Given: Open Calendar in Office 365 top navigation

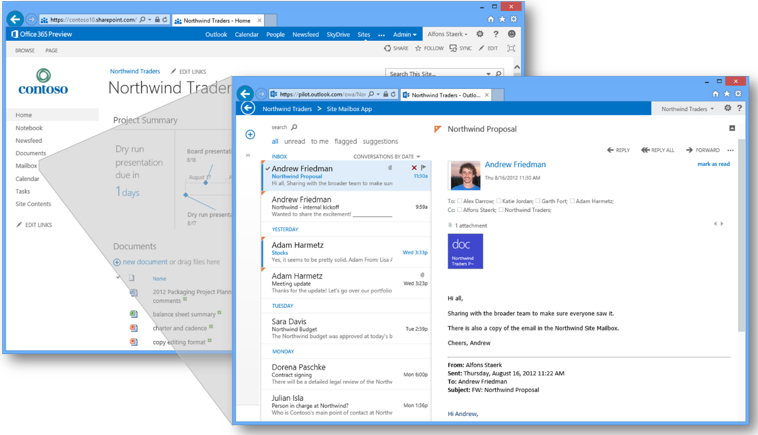Looking at the screenshot, I should click(x=247, y=34).
